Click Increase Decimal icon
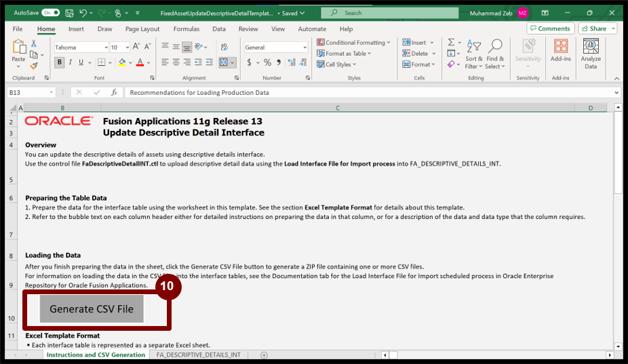This screenshot has width=628, height=364. [x=292, y=62]
